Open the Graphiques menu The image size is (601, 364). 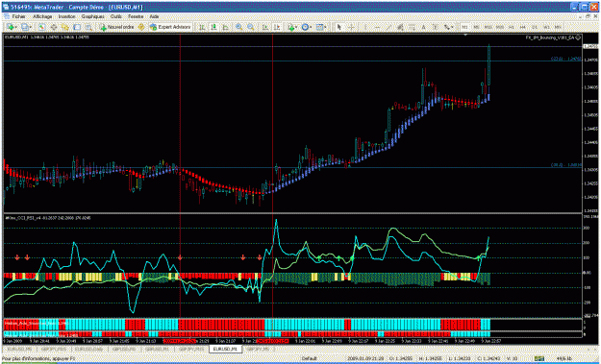click(92, 17)
